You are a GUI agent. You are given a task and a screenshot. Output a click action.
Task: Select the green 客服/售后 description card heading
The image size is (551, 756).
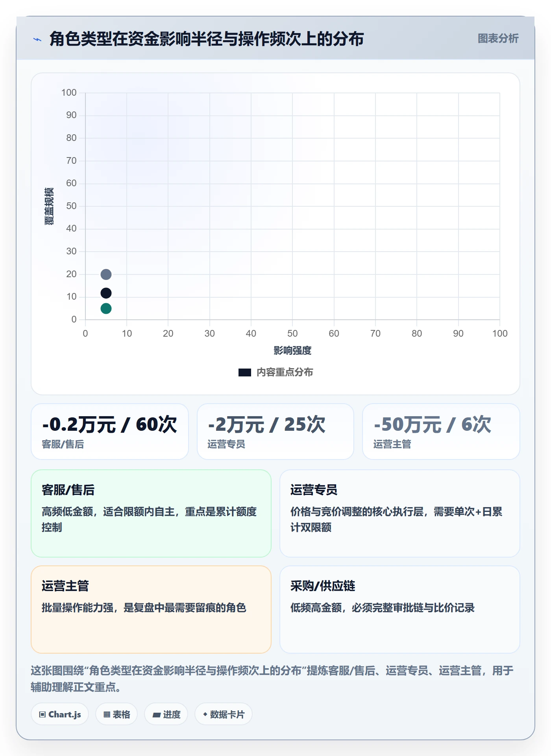(x=68, y=490)
